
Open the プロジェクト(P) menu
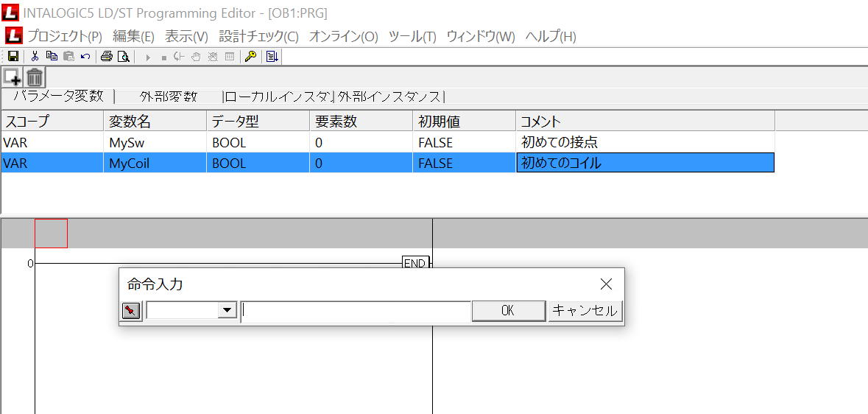click(x=65, y=36)
